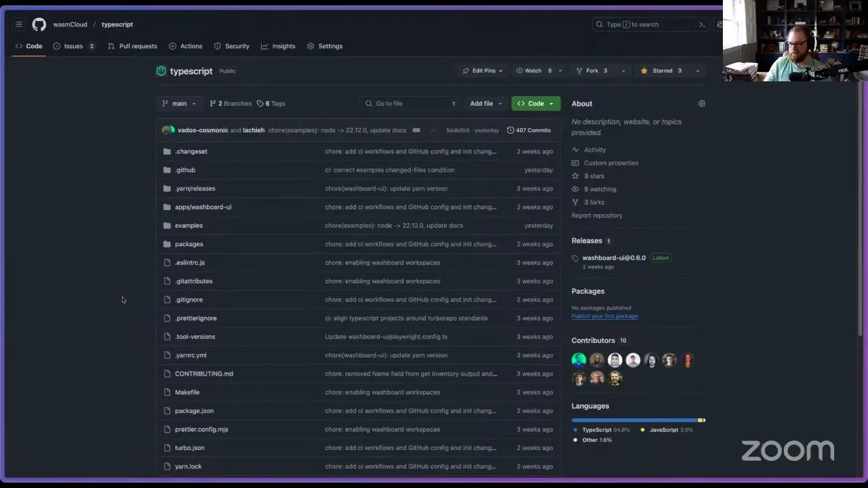
Task: Open the .yarnrc.yml file
Action: tap(191, 355)
